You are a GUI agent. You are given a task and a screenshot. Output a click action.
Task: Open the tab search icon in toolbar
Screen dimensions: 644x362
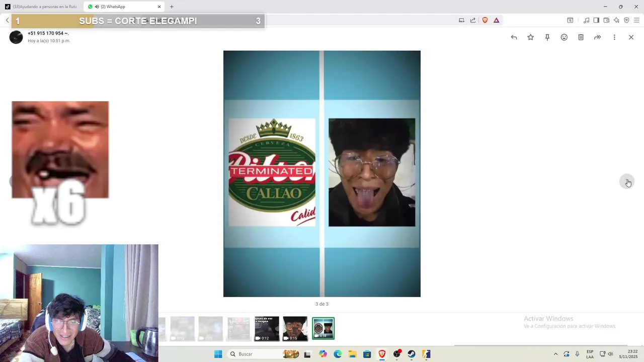[570, 20]
